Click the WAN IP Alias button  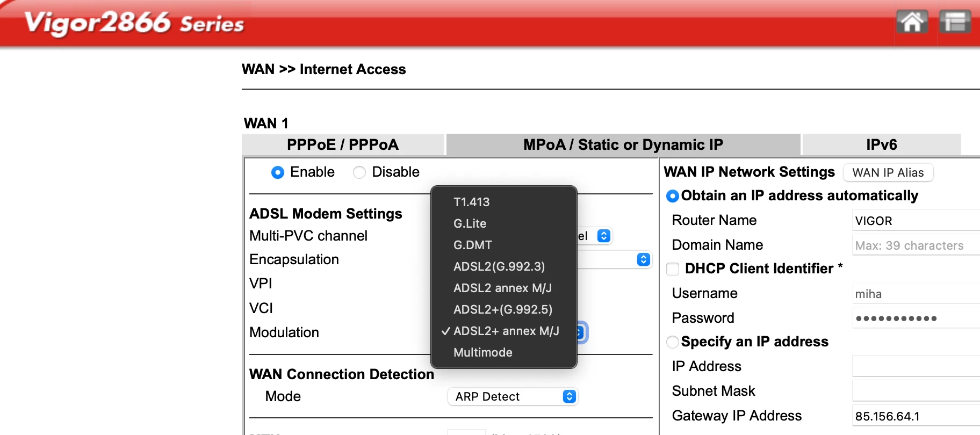[x=888, y=172]
